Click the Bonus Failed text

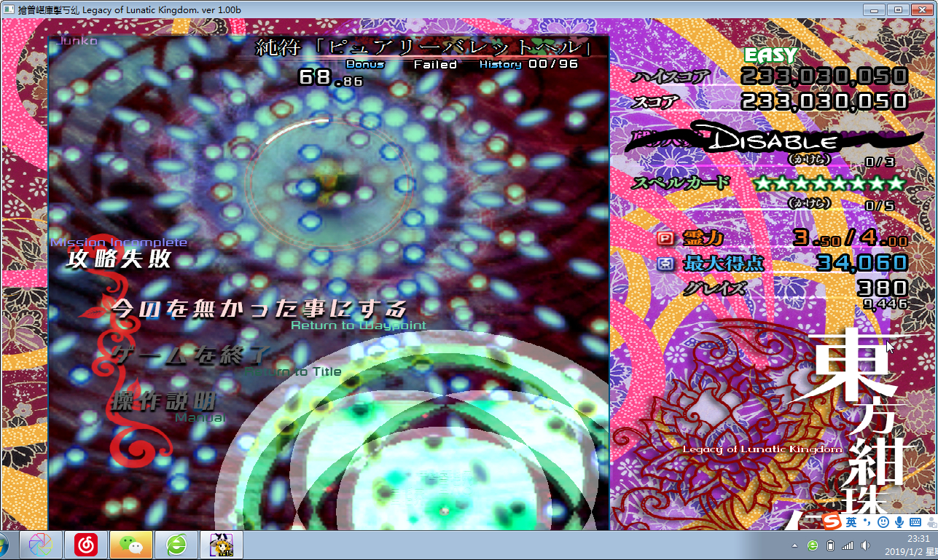pyautogui.click(x=402, y=64)
